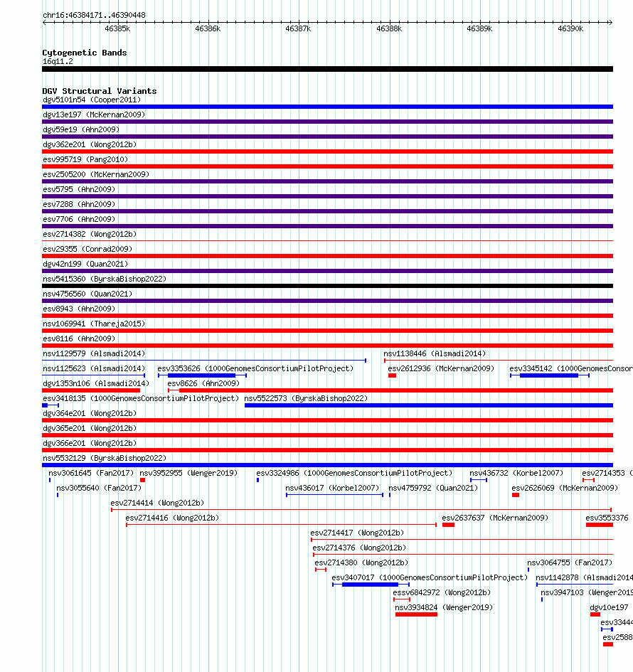Click nsv4759792 (Quan2021) label
The width and height of the screenshot is (633, 672).
[x=433, y=488]
